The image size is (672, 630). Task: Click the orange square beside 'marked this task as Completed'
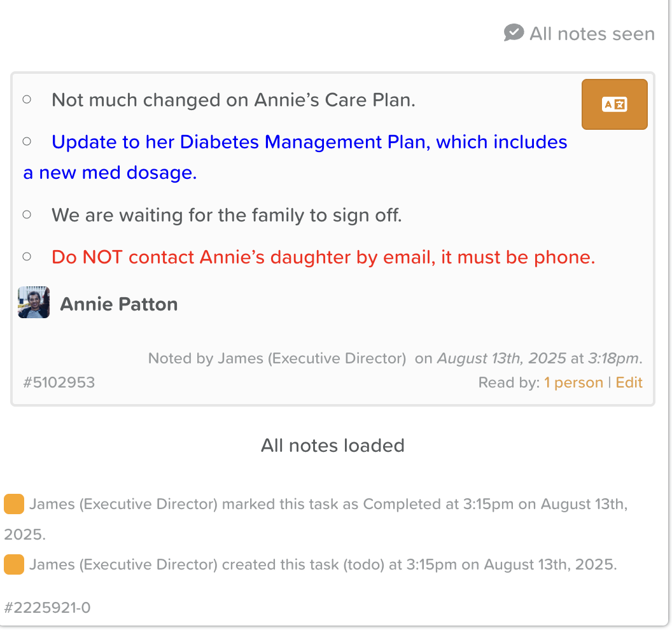[x=14, y=503]
